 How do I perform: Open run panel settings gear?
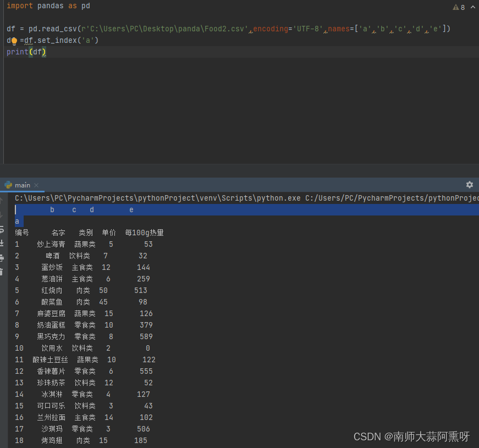tap(470, 185)
